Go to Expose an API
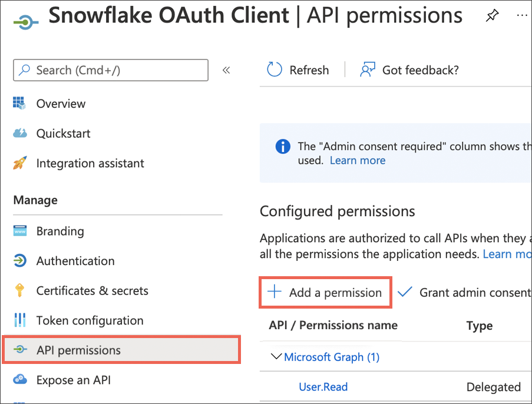Image resolution: width=532 pixels, height=404 pixels. [x=73, y=380]
